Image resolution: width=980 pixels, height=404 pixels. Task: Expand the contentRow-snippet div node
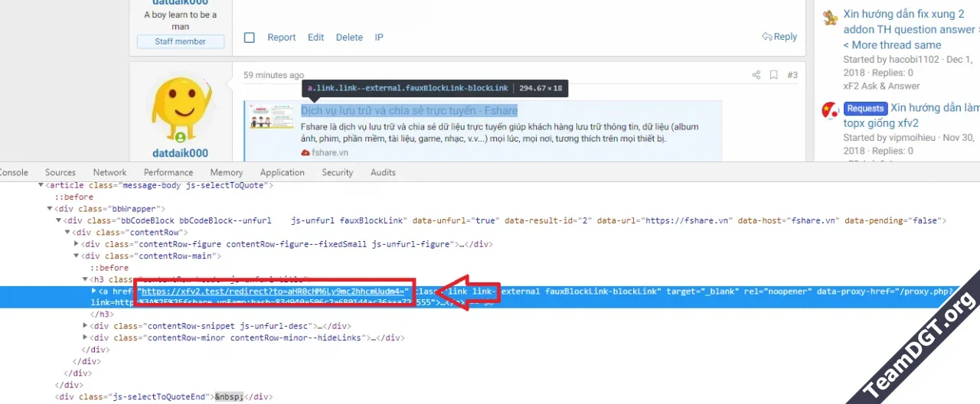[85, 326]
